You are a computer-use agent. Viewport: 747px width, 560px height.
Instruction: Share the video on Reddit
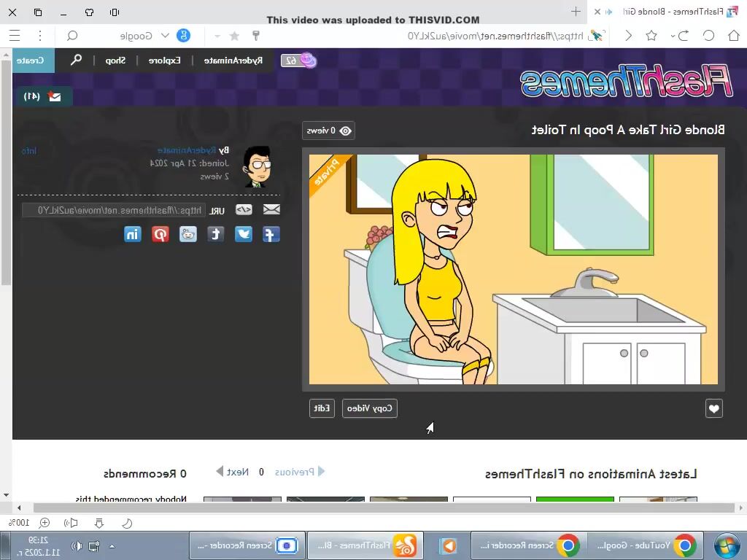(188, 234)
